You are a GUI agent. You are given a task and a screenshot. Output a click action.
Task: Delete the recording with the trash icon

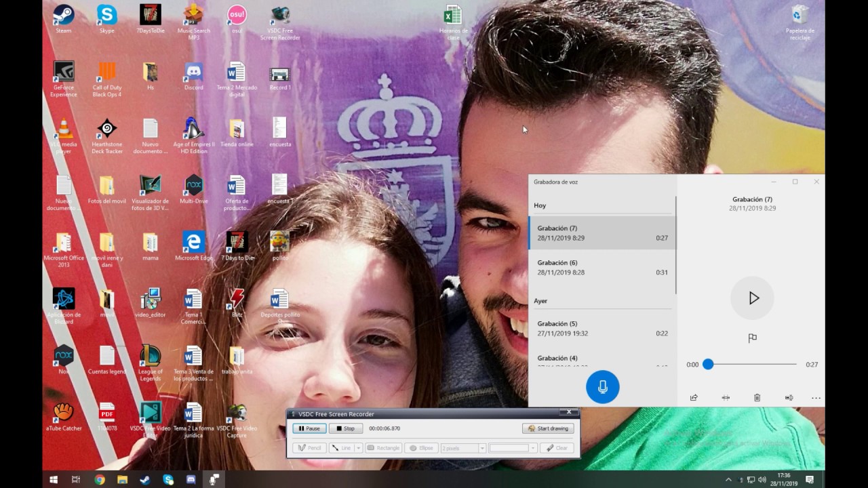[757, 398]
